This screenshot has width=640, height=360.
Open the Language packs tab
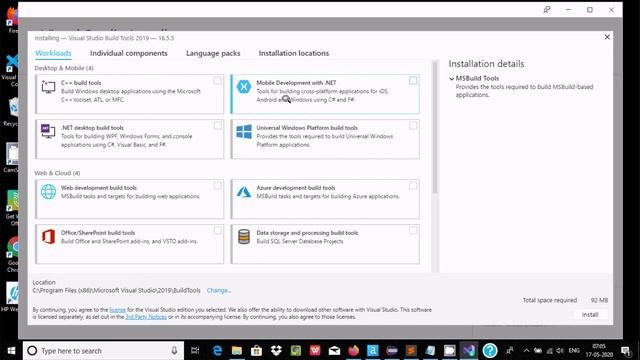(x=213, y=53)
